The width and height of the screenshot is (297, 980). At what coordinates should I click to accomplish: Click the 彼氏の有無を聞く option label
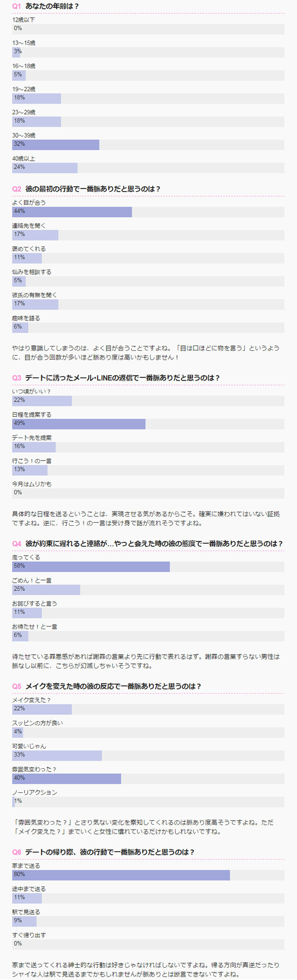tap(35, 295)
